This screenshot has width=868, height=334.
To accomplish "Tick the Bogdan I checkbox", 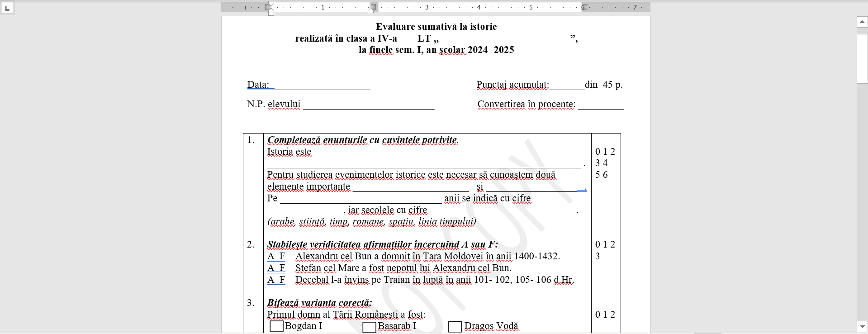I will (276, 326).
